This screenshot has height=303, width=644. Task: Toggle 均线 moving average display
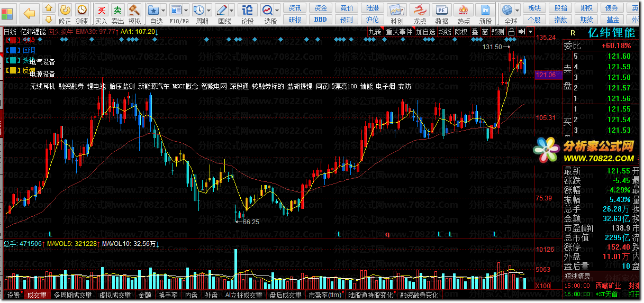pos(445,32)
